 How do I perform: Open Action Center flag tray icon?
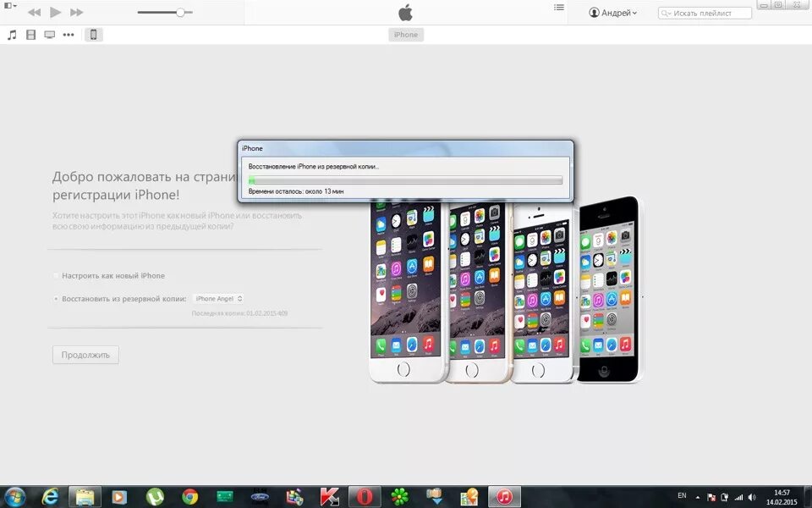coord(711,498)
